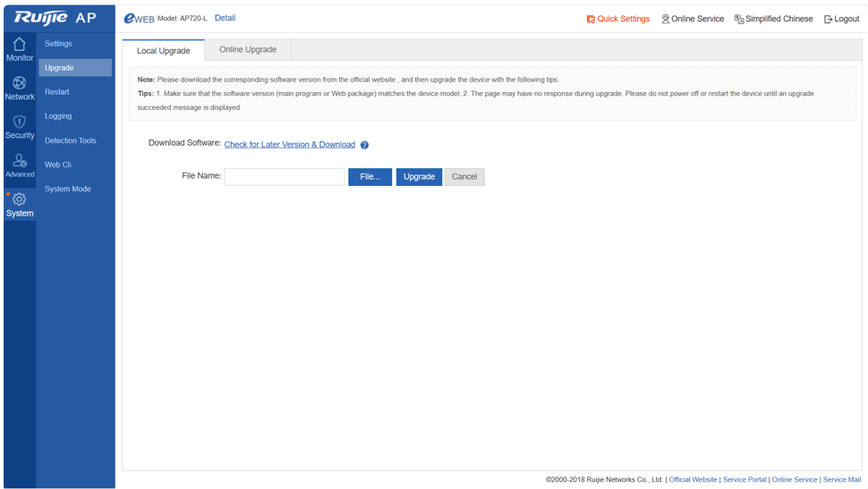Open Online Service in header

tap(692, 19)
